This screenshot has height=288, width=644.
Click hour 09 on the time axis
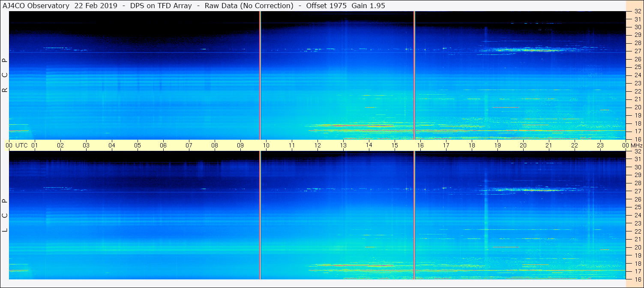click(x=240, y=145)
